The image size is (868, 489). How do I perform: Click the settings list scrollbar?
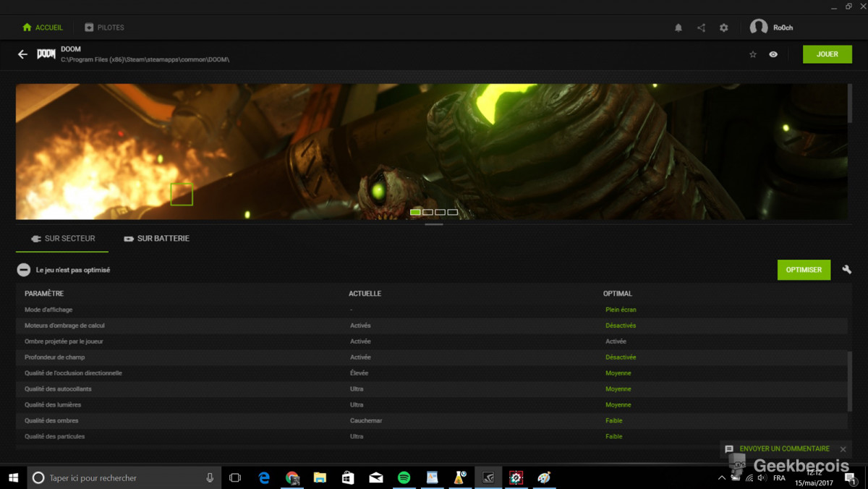pos(850,380)
